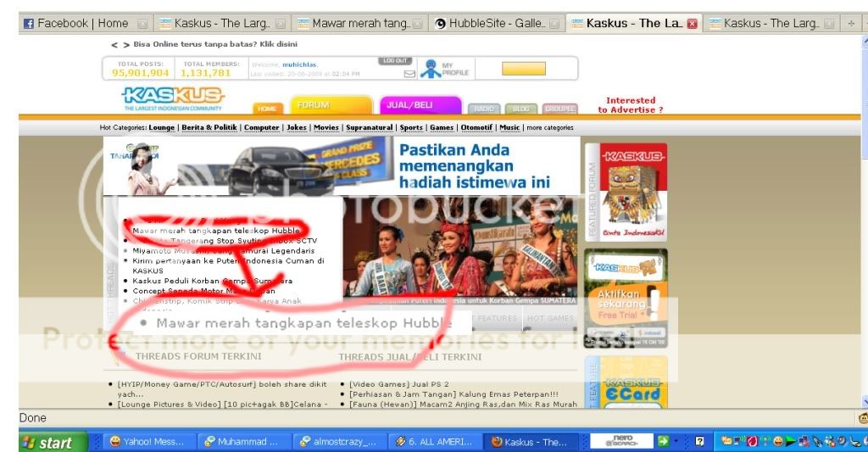Open the Windows start menu

(53, 442)
